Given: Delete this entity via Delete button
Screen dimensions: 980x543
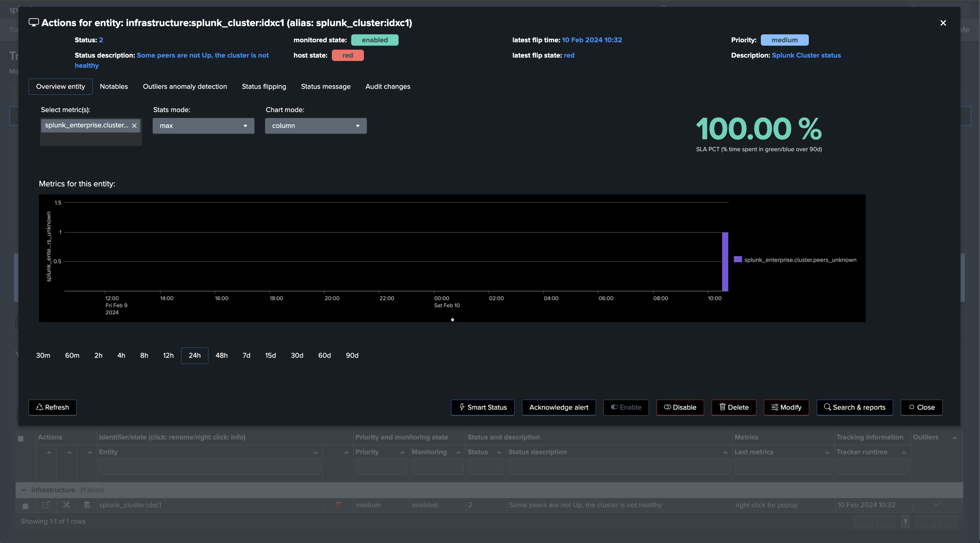Looking at the screenshot, I should (x=734, y=408).
